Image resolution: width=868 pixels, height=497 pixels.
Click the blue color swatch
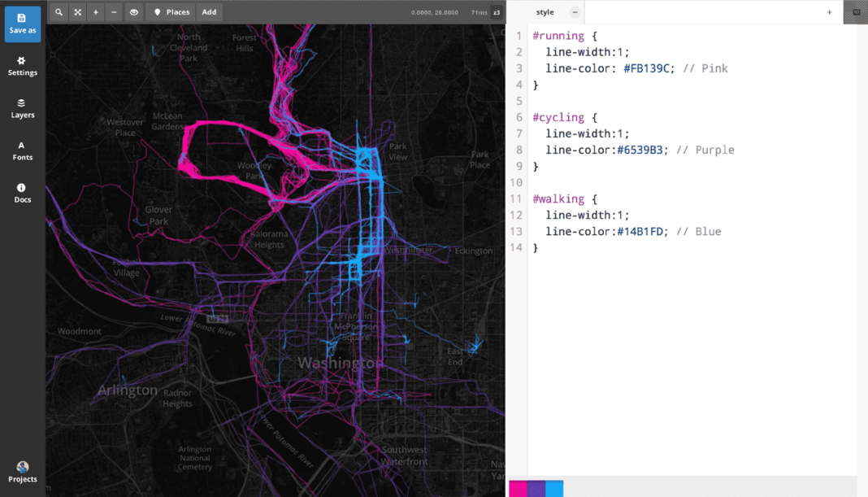point(554,489)
